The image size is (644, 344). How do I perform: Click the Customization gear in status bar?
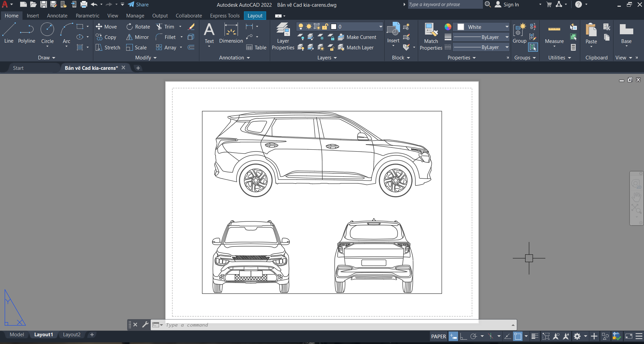click(577, 336)
